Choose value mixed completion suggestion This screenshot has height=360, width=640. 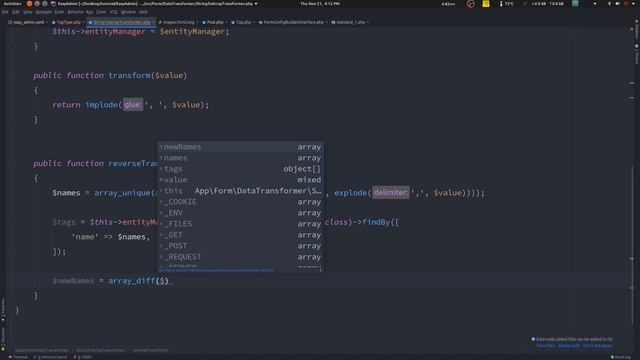click(241, 180)
